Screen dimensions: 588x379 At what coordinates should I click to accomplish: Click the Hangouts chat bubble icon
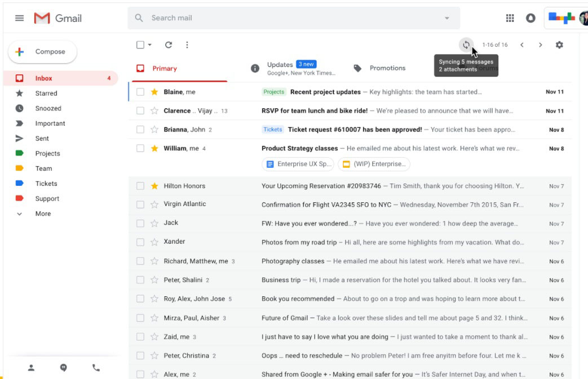pos(63,368)
